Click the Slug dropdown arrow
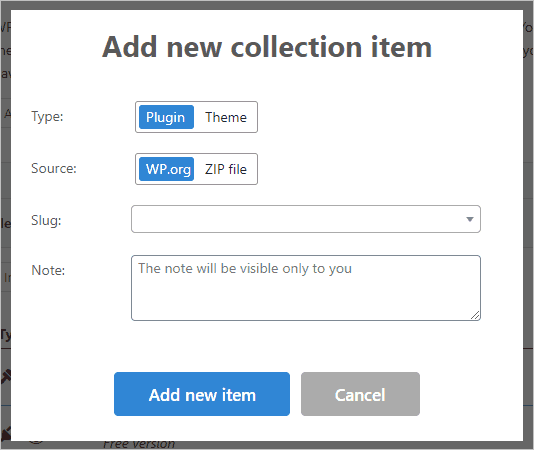The width and height of the screenshot is (534, 450). [x=470, y=219]
